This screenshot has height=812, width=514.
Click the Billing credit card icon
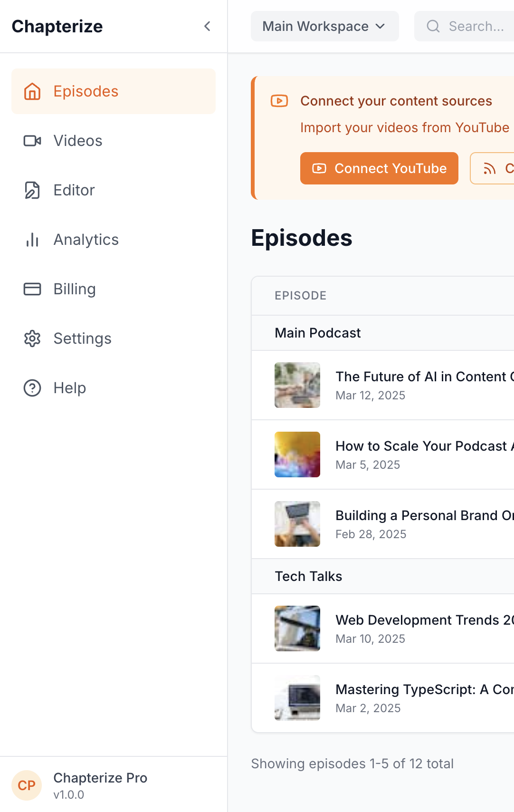click(32, 289)
